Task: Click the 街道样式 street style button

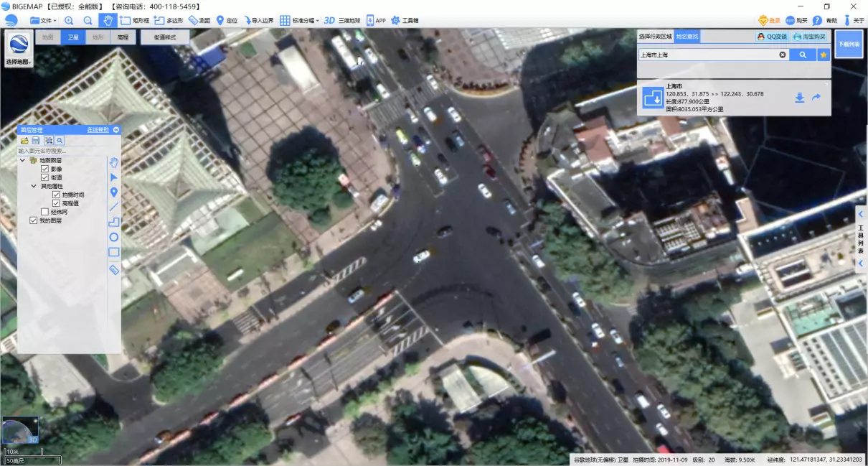Action: tap(165, 37)
